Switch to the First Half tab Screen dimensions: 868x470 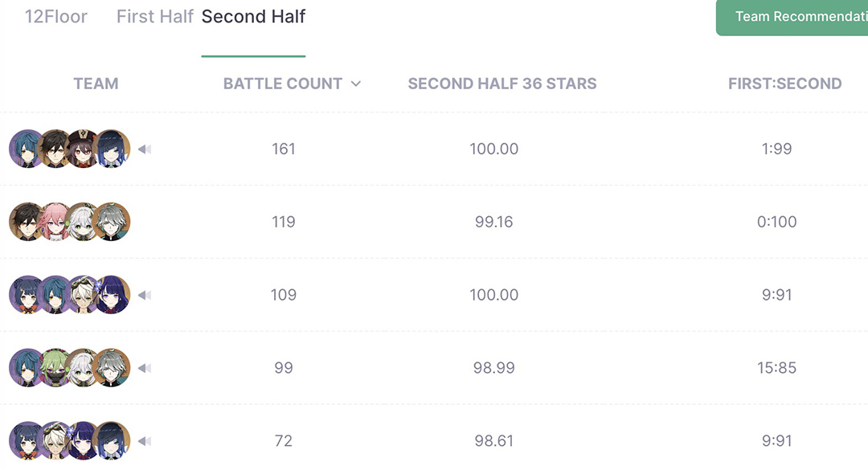(155, 17)
